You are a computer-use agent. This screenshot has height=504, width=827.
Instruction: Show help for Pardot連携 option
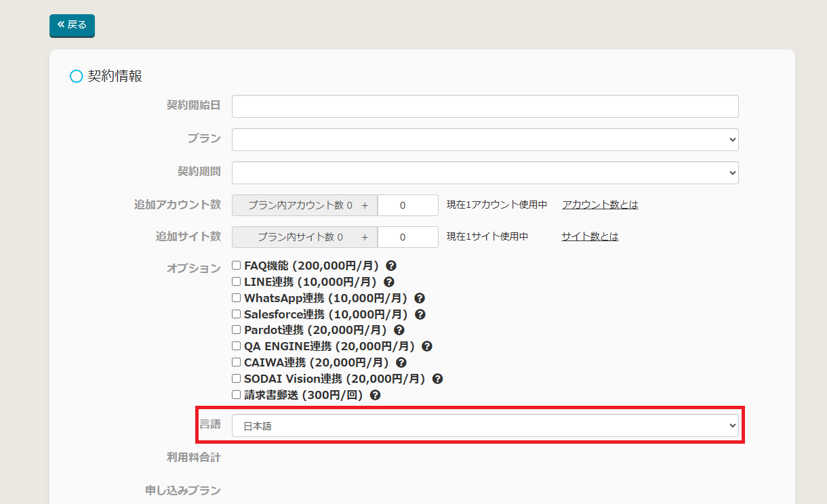coord(399,330)
